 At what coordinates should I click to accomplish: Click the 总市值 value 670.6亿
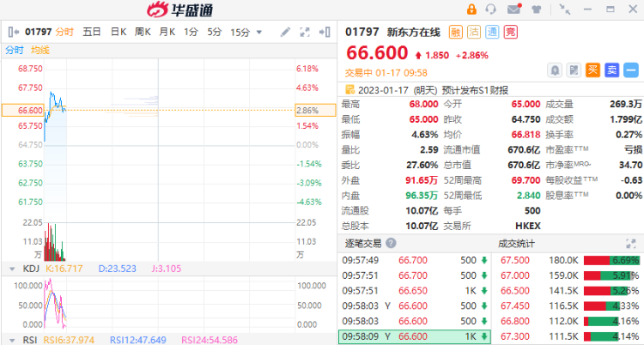point(524,165)
